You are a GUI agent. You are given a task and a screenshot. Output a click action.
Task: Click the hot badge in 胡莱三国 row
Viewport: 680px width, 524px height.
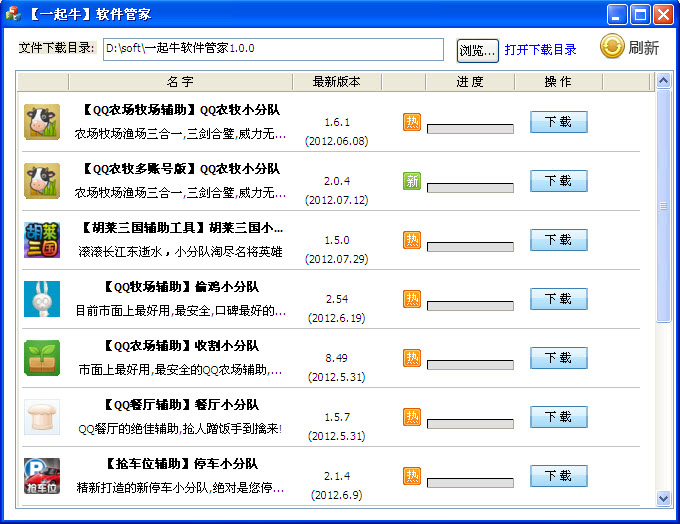[x=412, y=240]
